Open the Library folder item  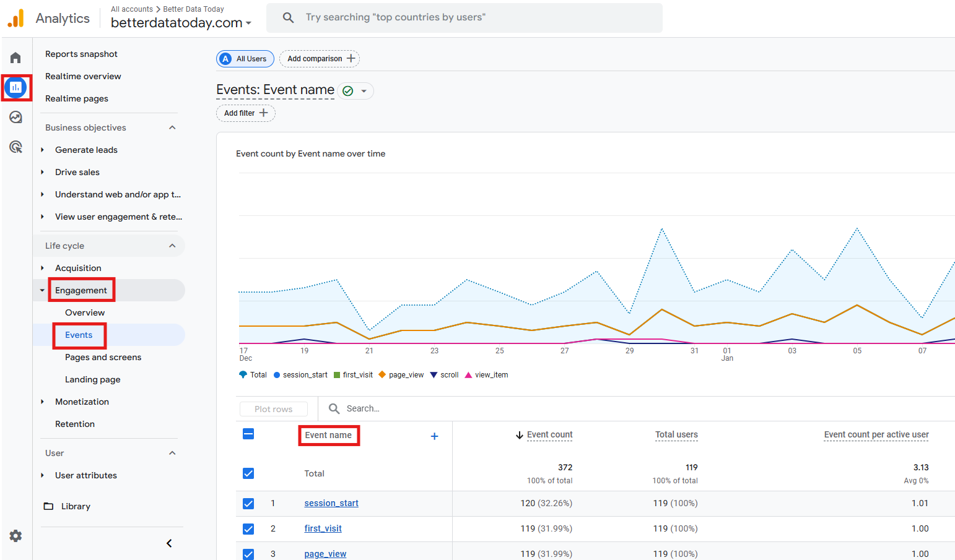click(67, 506)
